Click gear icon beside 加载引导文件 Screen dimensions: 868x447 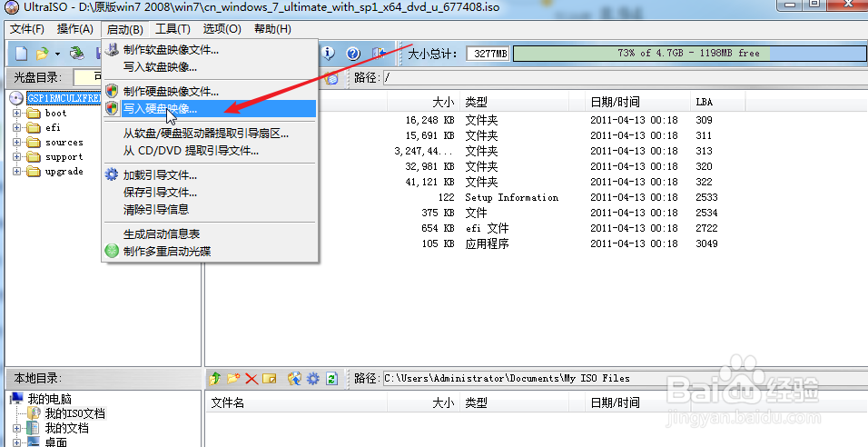pyautogui.click(x=112, y=174)
